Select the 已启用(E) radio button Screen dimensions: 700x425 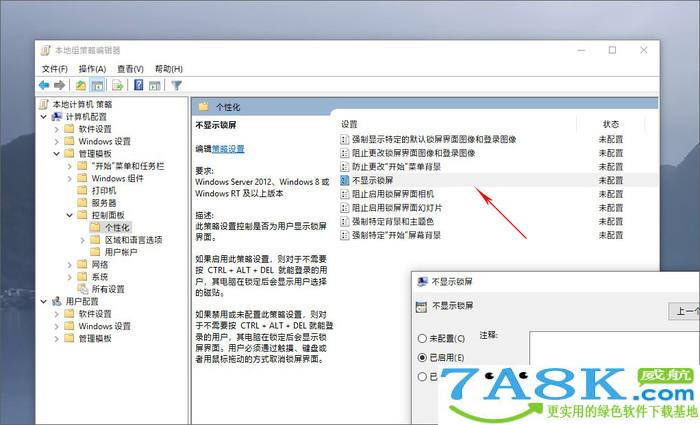point(422,358)
